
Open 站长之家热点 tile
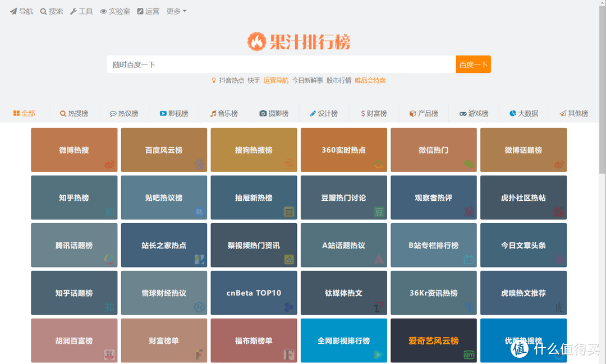point(164,245)
